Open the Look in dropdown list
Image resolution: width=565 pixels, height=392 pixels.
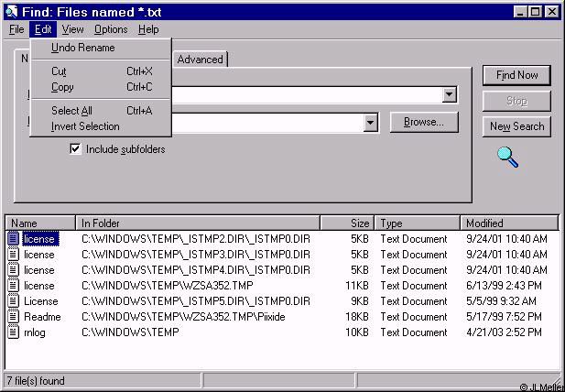pos(370,122)
